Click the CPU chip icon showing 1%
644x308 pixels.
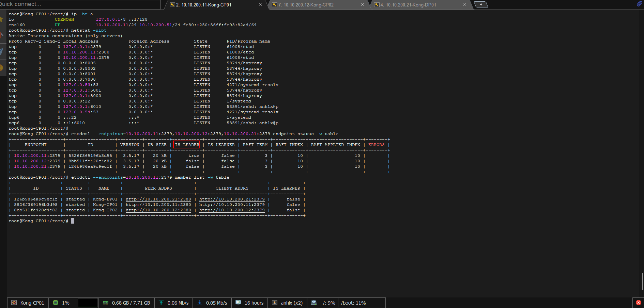coord(56,303)
